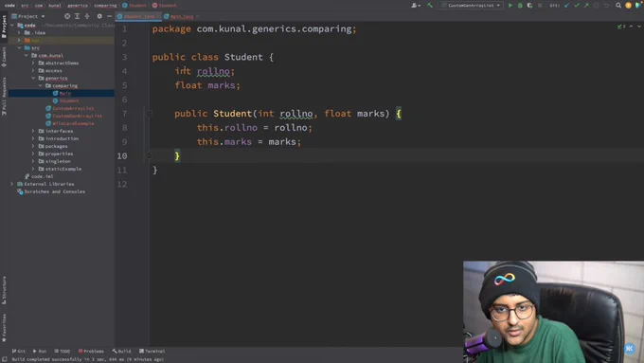The width and height of the screenshot is (644, 363).
Task: Commit changes with the green Git checkmark
Action: point(577,6)
